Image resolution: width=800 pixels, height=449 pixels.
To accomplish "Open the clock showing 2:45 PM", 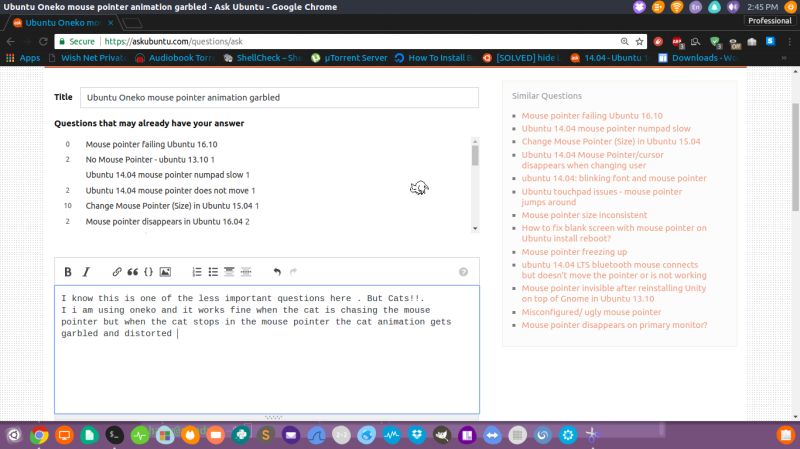I will [762, 7].
